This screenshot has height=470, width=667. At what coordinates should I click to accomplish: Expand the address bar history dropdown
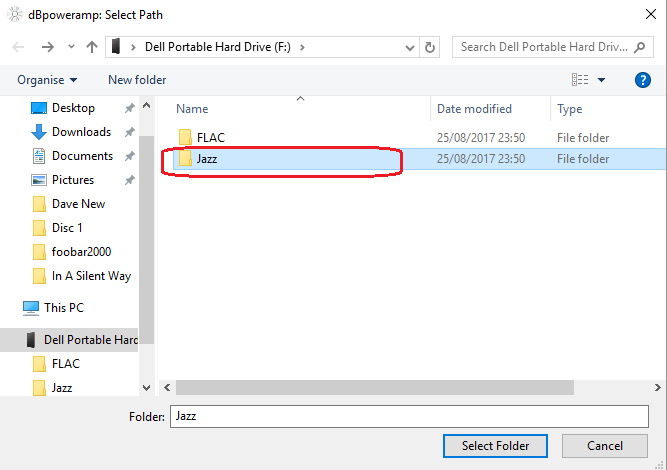(x=410, y=47)
